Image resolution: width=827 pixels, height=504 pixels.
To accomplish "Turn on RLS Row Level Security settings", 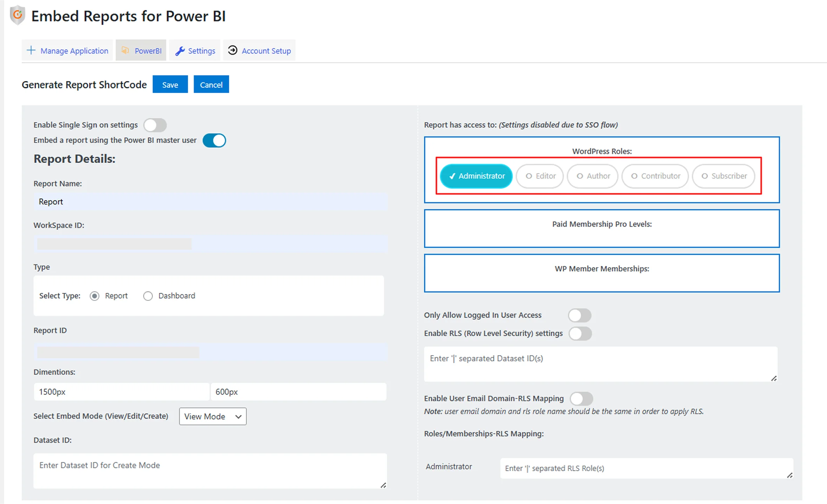I will tap(580, 333).
